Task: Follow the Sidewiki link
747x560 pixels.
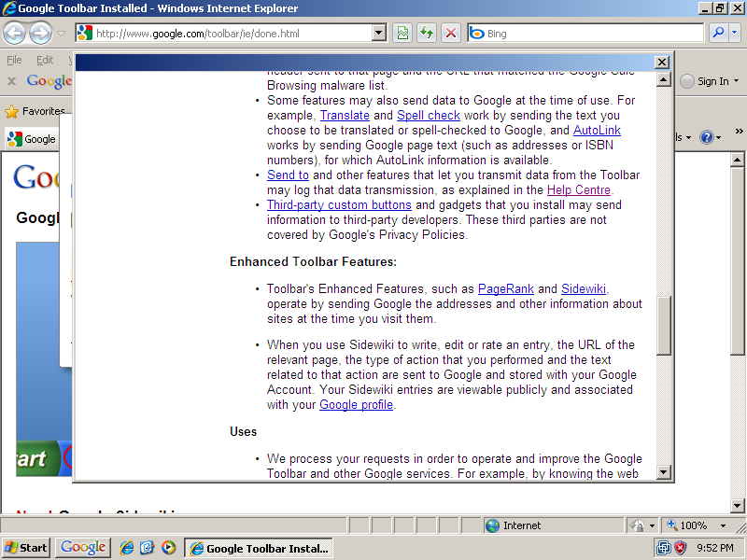Action: [583, 288]
